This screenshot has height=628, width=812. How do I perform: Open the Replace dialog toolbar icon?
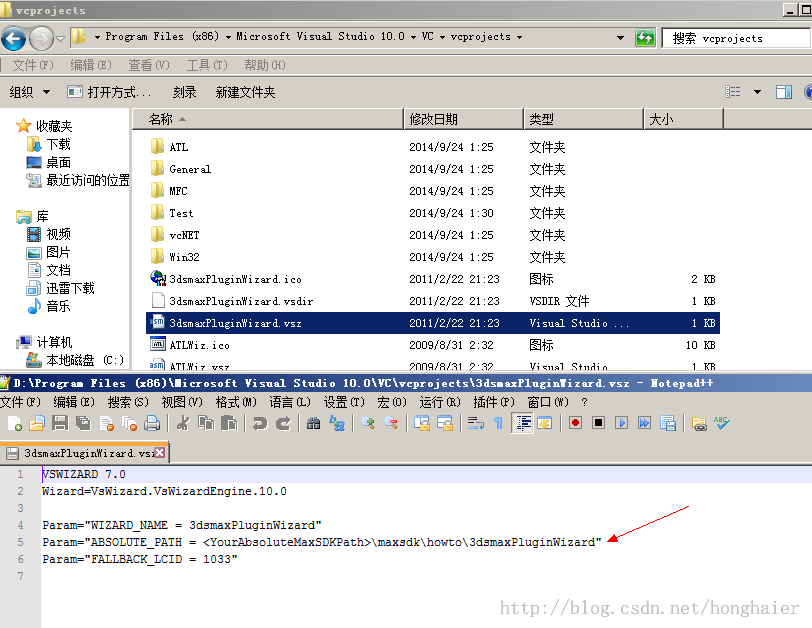coord(337,423)
